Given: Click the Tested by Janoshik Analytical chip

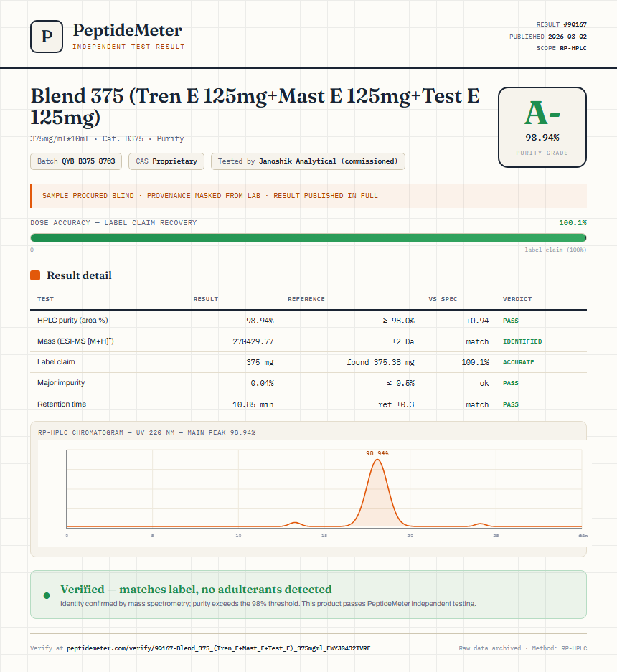Looking at the screenshot, I should [x=308, y=161].
